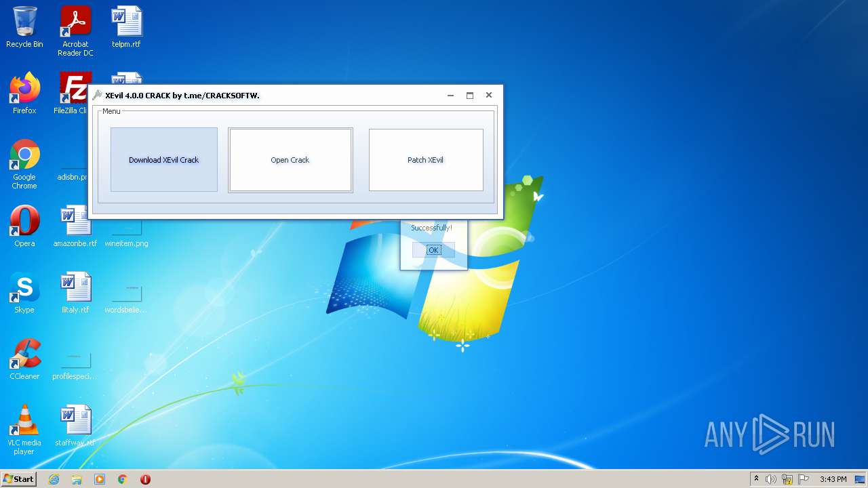Close the XEvil CRACK window
868x488 pixels.
(x=488, y=96)
